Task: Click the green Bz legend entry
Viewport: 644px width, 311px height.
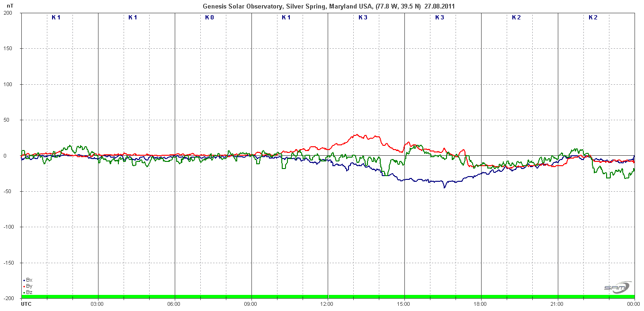Action: 28,293
